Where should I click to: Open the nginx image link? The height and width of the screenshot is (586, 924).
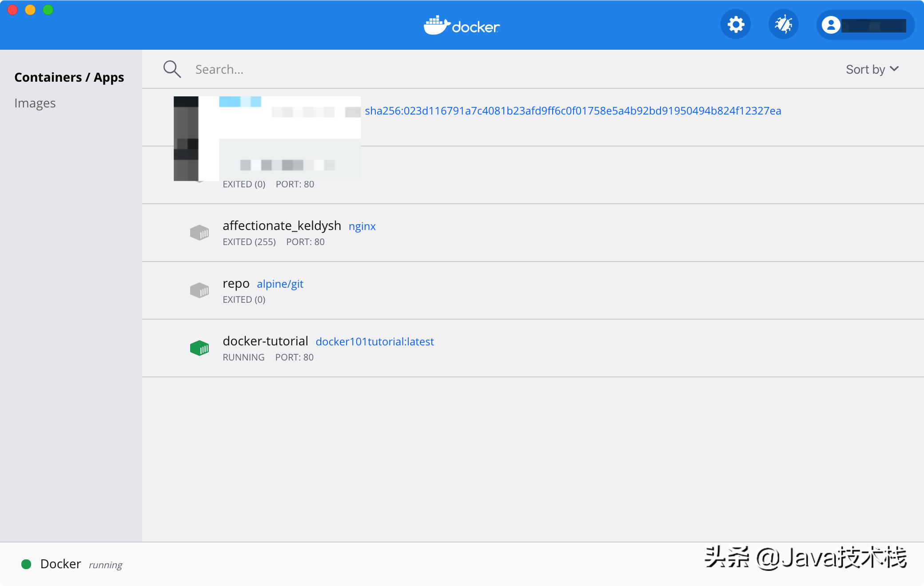coord(362,226)
